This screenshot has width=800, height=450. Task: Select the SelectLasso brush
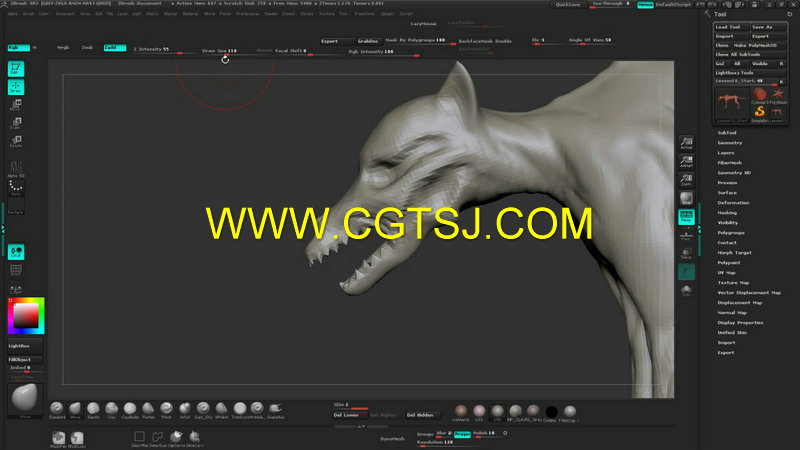pos(157,438)
